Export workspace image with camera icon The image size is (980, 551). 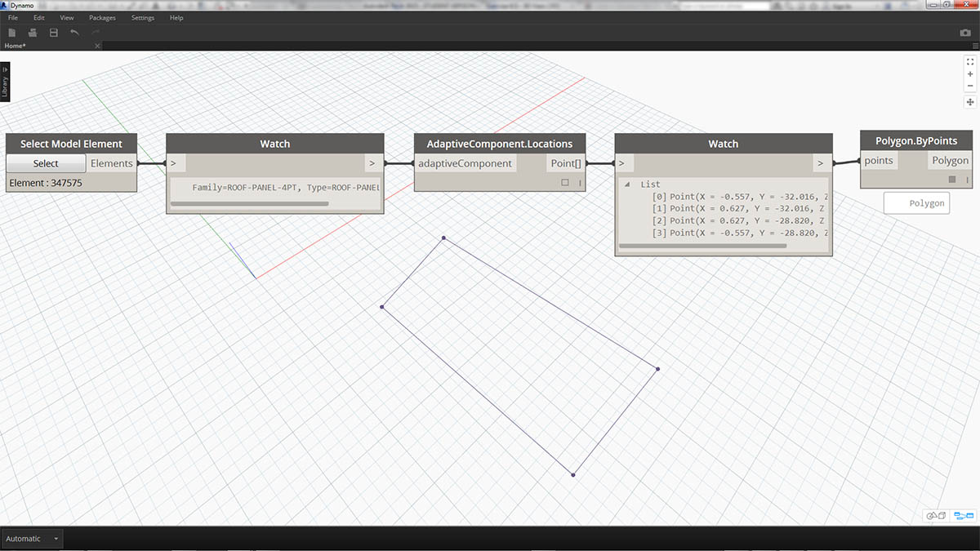click(x=964, y=33)
